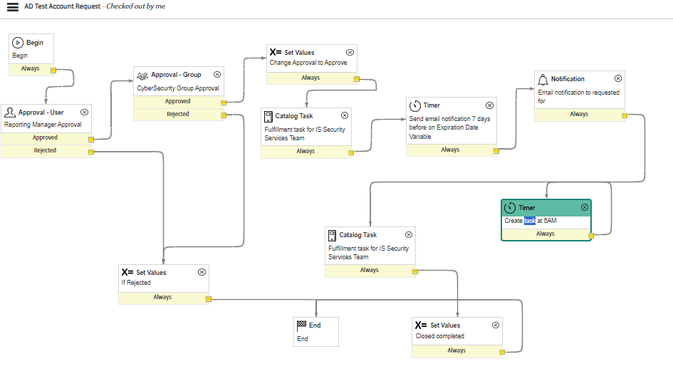Click the 'AD Test Account Request' workflow title
The height and width of the screenshot is (386, 673).
click(x=62, y=6)
